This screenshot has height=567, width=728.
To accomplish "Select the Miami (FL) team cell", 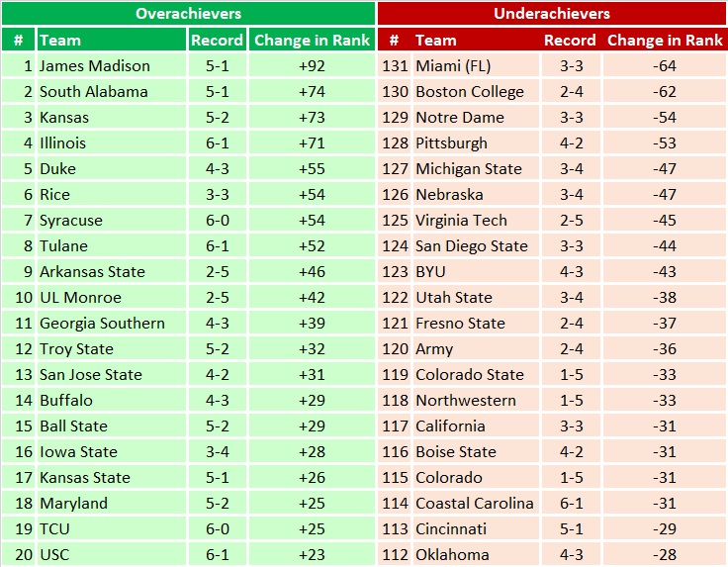I will click(476, 65).
